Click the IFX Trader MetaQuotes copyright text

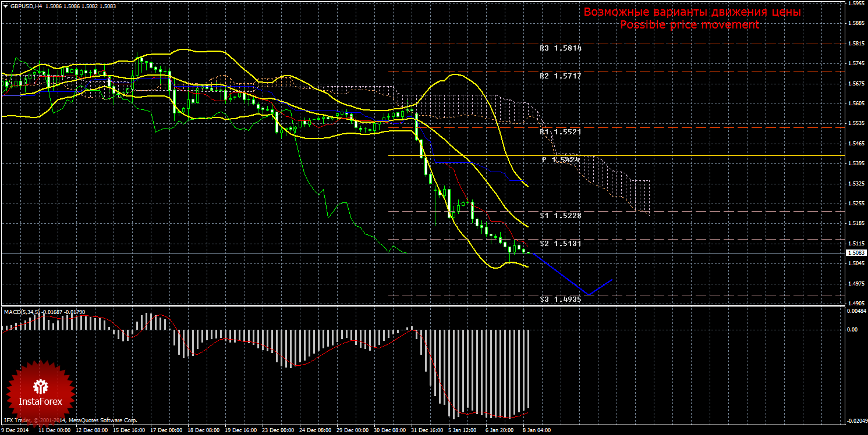[x=70, y=419]
